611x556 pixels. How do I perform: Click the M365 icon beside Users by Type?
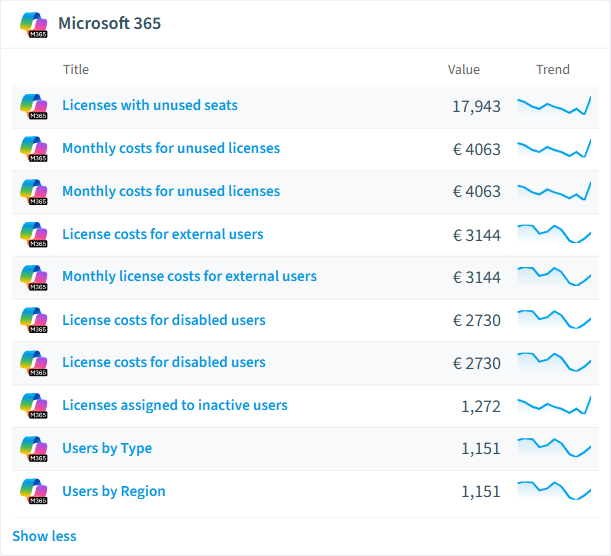[34, 449]
